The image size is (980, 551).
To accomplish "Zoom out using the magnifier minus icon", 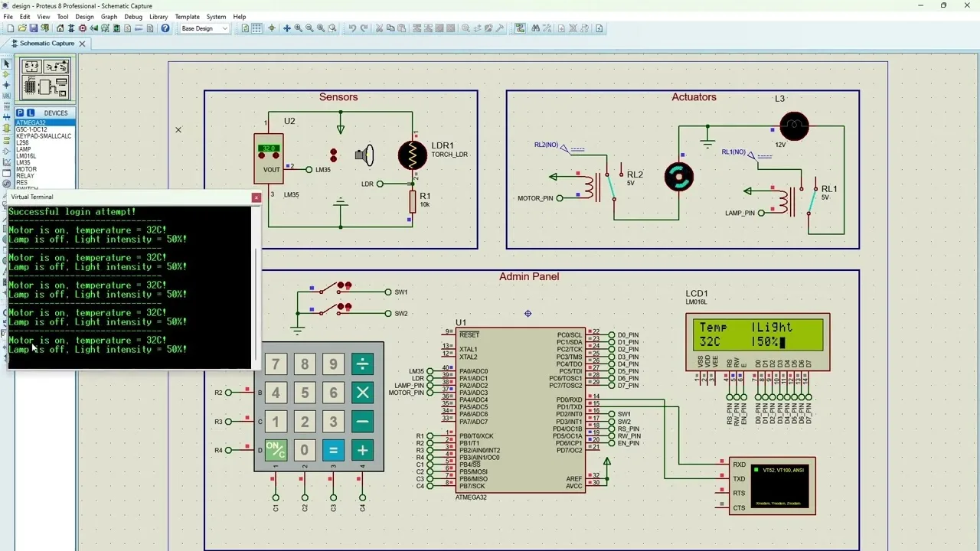I will coord(309,28).
